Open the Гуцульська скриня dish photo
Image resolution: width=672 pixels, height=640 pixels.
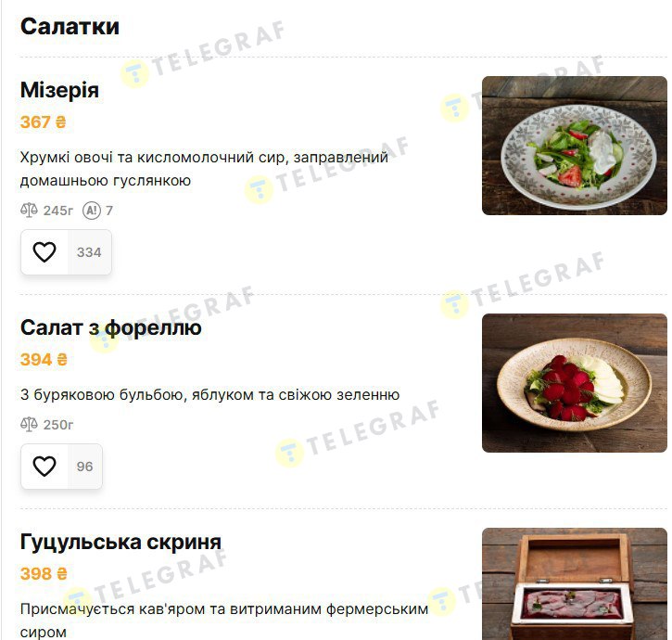click(575, 583)
